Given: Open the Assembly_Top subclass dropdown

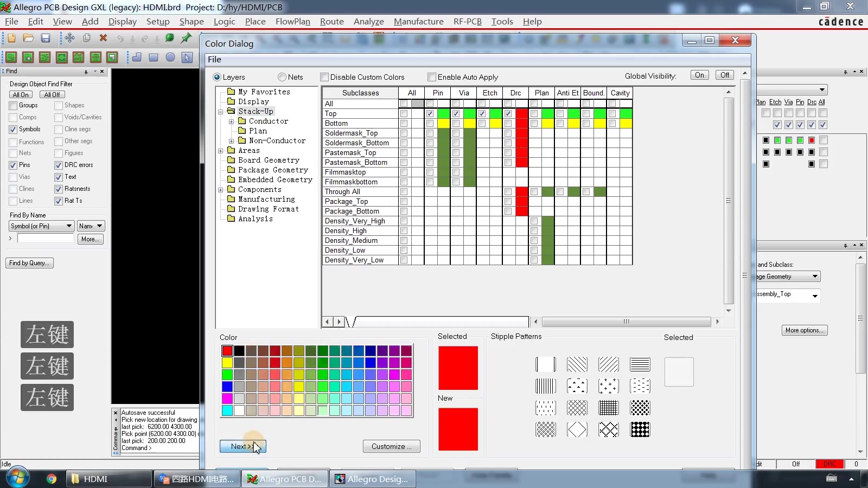Looking at the screenshot, I should tap(815, 296).
